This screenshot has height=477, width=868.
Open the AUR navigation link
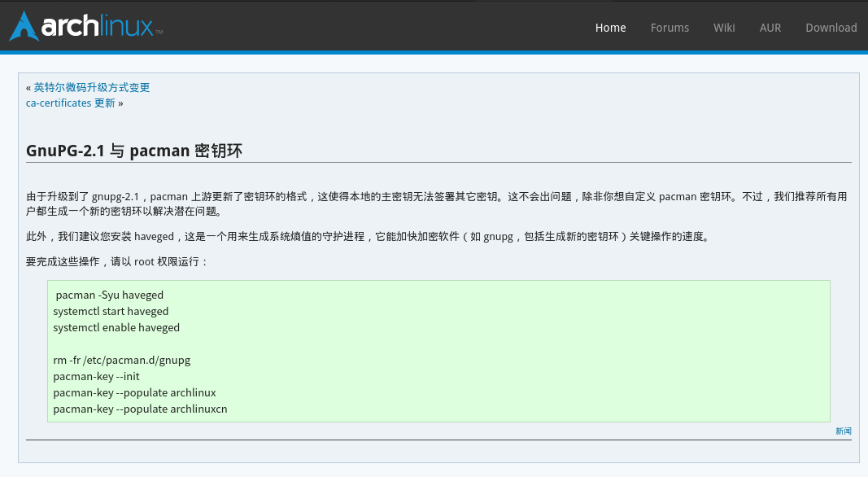click(770, 28)
